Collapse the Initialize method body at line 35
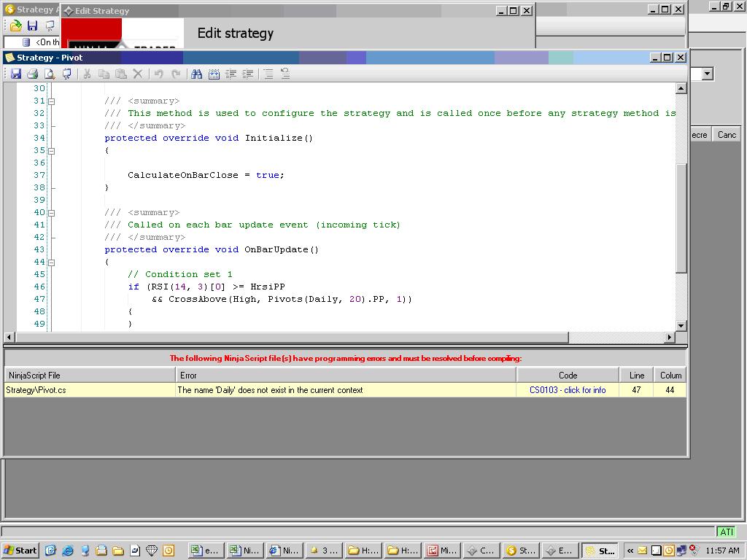The image size is (747, 560). click(x=52, y=151)
